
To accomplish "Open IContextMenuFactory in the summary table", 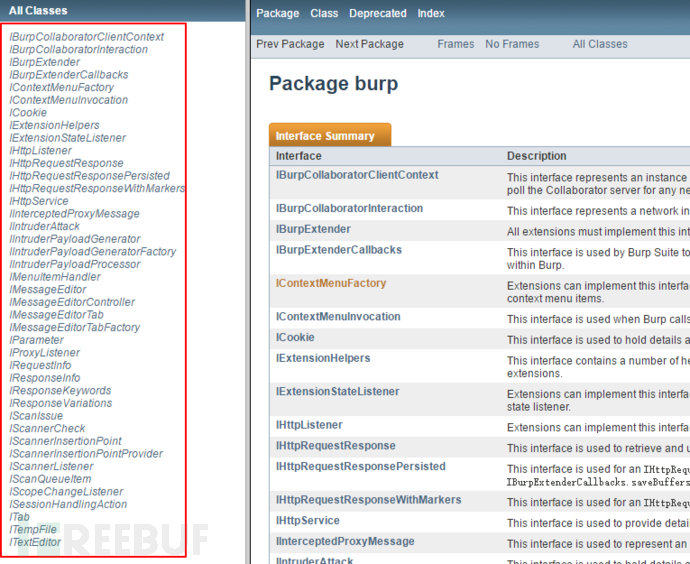I will [331, 283].
